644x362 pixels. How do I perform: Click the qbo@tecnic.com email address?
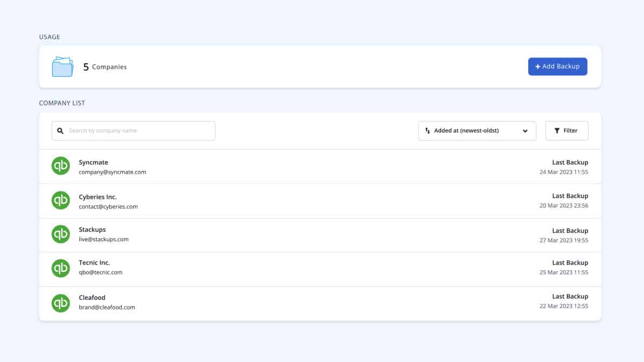pos(100,272)
